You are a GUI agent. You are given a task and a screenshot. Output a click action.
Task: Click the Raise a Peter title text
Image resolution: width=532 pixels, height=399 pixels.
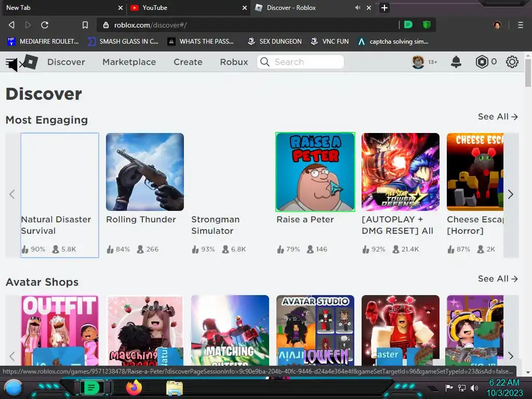point(305,220)
